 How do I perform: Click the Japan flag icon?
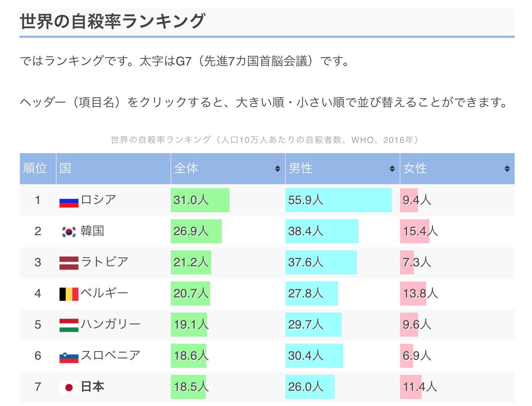pos(69,388)
